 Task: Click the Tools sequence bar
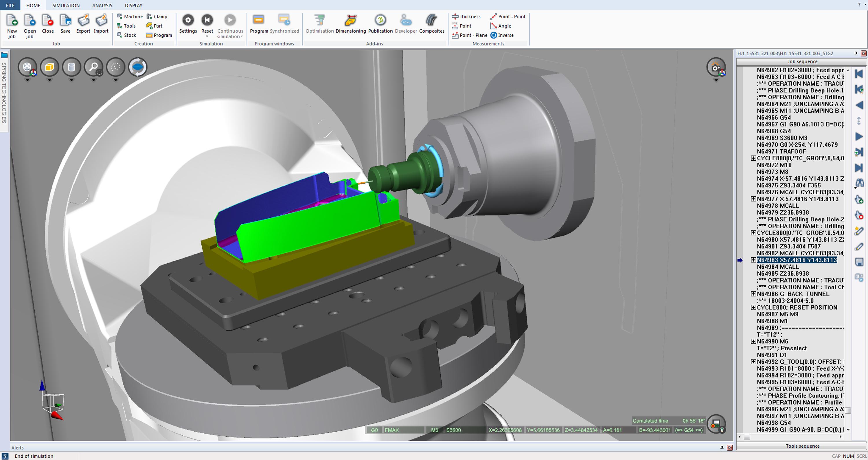(802, 446)
